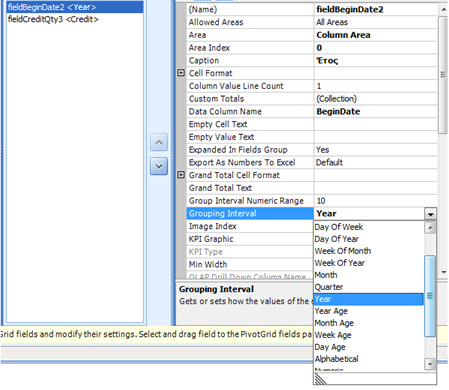Expand the Cell Format property
449x390 pixels.
coord(181,73)
